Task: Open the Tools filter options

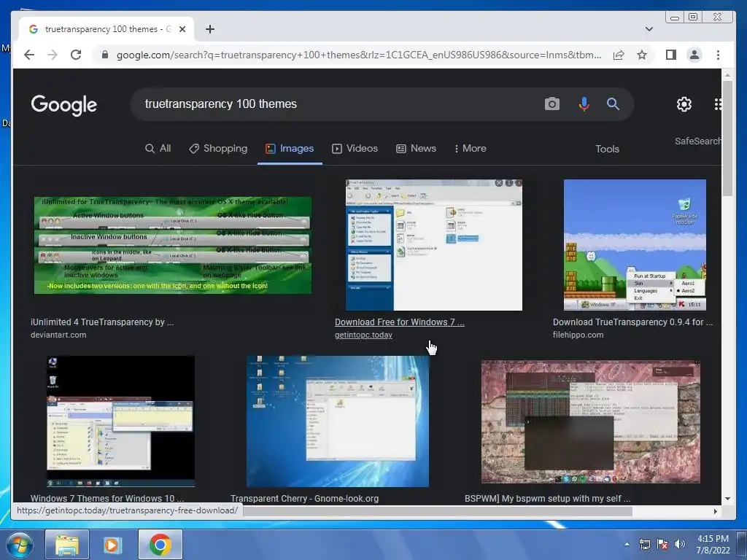Action: (607, 149)
